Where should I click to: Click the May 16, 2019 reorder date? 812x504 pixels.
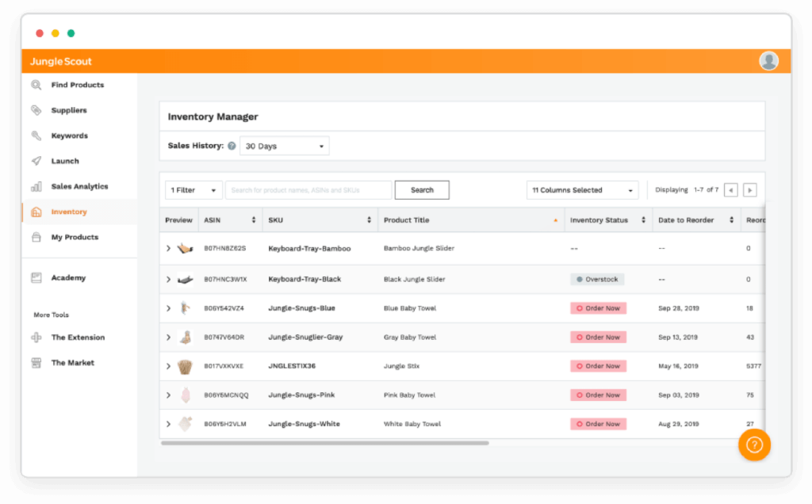click(679, 366)
